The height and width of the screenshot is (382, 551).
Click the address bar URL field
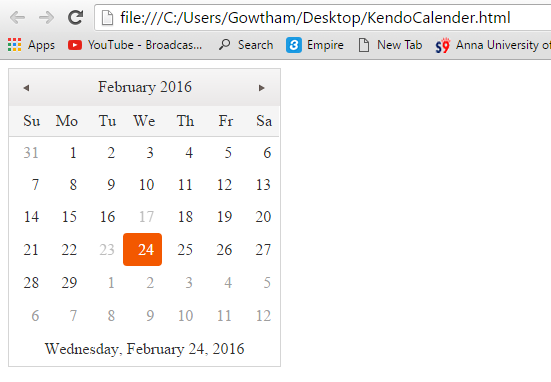(323, 18)
